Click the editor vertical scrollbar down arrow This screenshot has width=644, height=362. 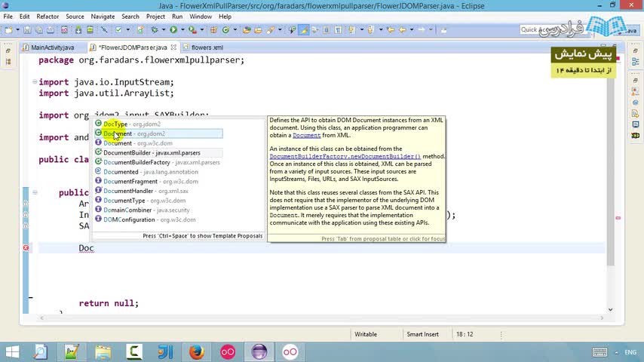click(x=610, y=309)
